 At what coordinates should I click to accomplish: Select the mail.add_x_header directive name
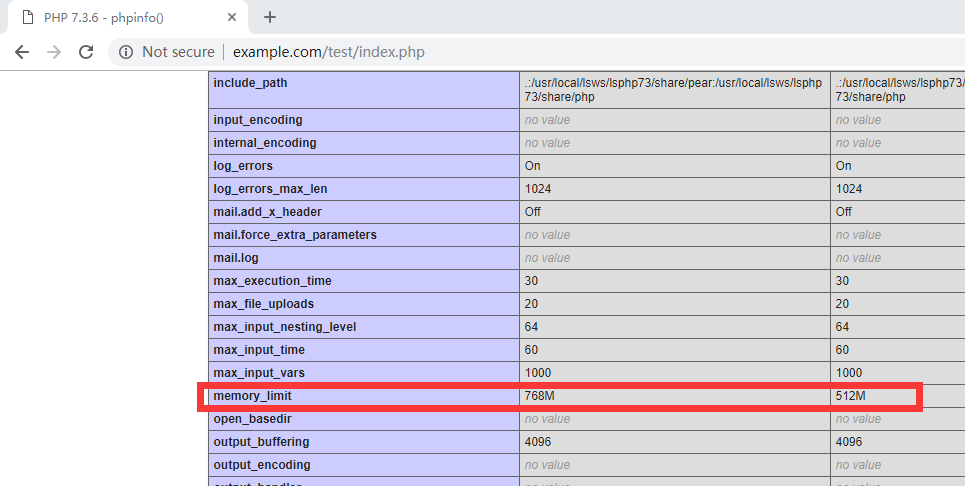click(268, 212)
